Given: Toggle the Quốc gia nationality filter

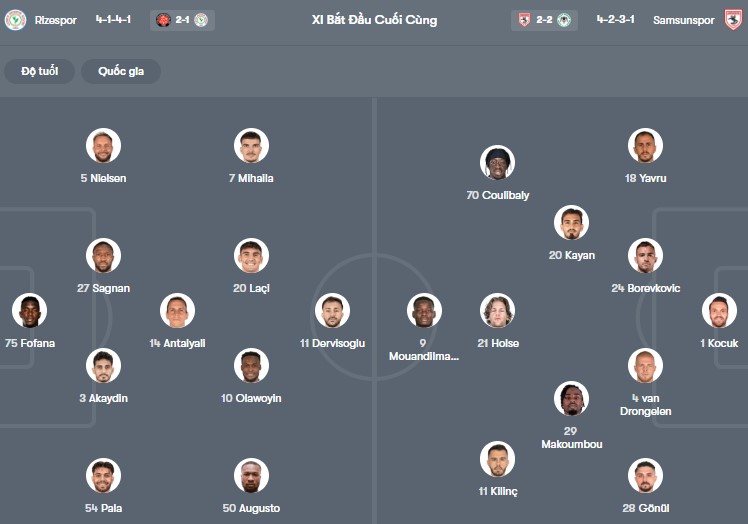Looking at the screenshot, I should pyautogui.click(x=121, y=71).
